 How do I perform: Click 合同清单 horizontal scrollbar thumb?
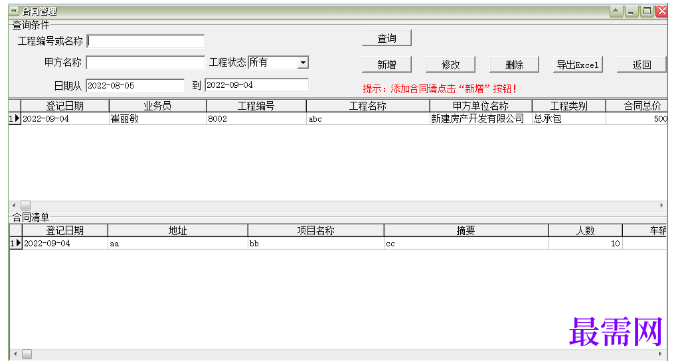click(27, 354)
